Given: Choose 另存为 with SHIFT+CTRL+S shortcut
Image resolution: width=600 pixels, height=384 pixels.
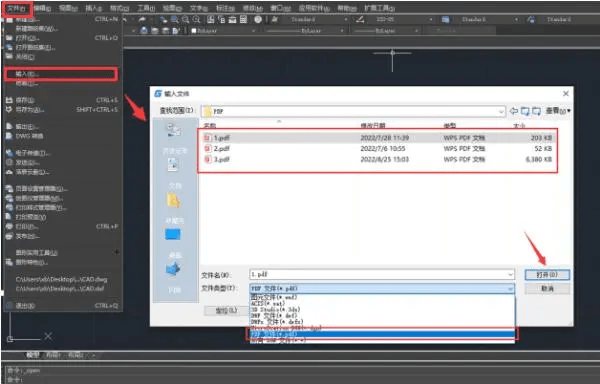Looking at the screenshot, I should 62,110.
